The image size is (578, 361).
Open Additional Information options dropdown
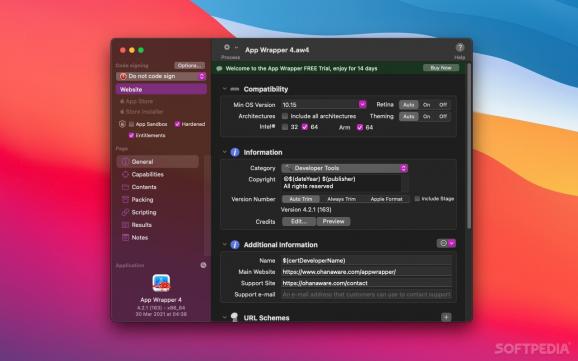[446, 243]
